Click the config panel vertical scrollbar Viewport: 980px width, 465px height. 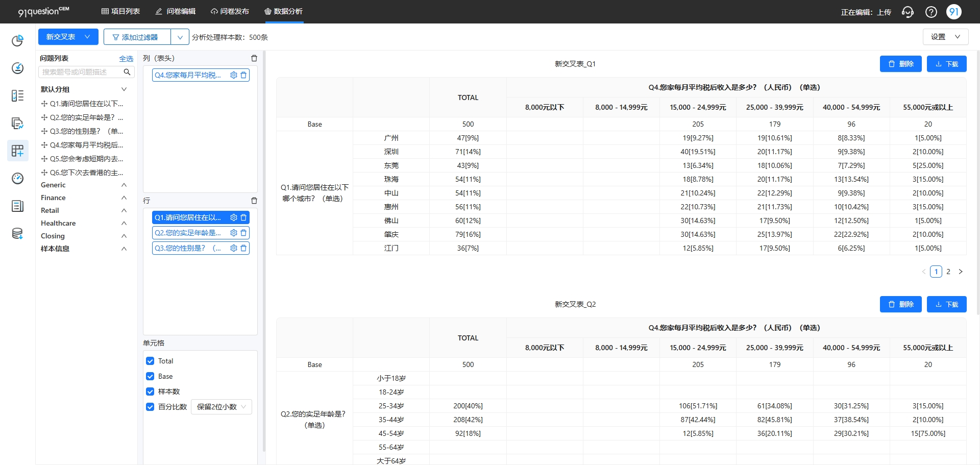pos(264,251)
